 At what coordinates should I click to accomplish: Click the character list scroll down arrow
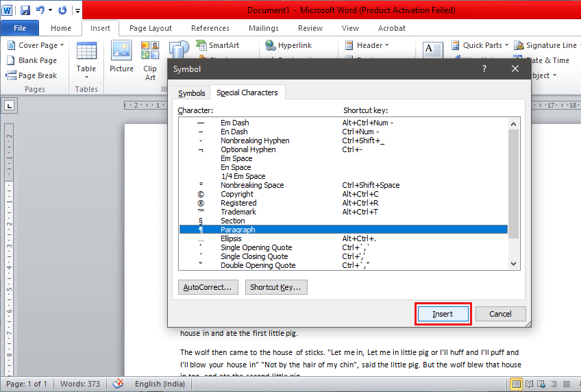click(513, 263)
